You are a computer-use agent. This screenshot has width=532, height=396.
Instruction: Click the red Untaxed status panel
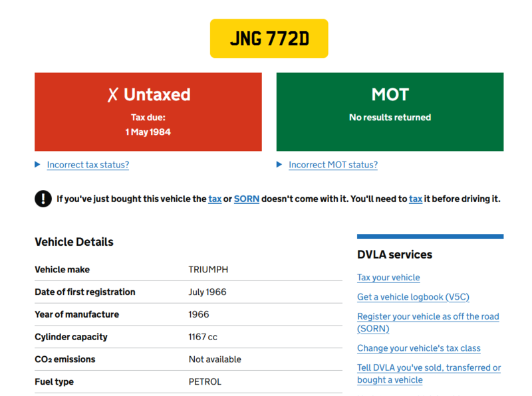click(x=148, y=112)
